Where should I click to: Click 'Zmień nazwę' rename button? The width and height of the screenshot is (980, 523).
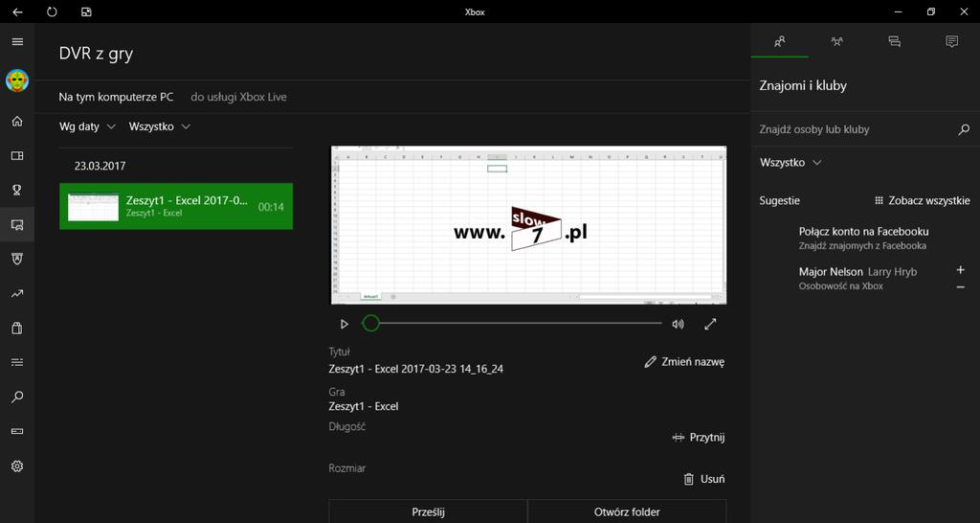tap(684, 361)
